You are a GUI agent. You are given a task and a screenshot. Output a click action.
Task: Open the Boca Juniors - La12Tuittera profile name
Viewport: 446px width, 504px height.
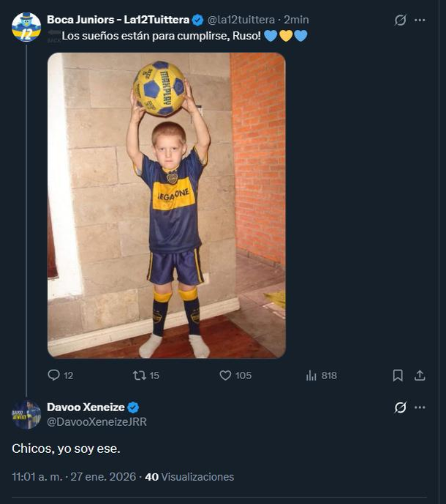[x=117, y=20]
